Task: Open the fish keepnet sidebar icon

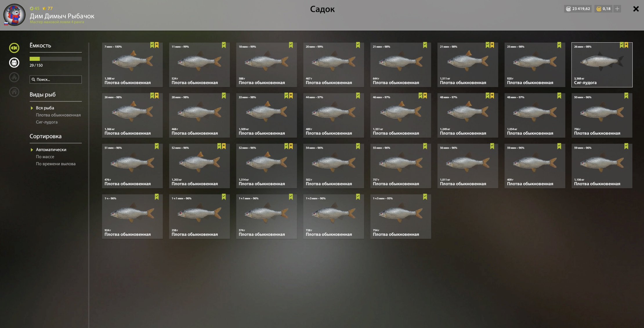Action: click(14, 48)
